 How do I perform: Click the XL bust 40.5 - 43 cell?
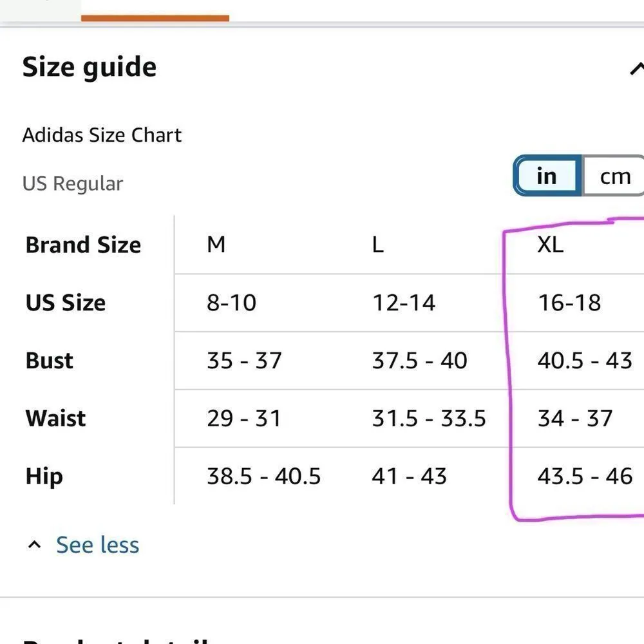click(x=585, y=361)
